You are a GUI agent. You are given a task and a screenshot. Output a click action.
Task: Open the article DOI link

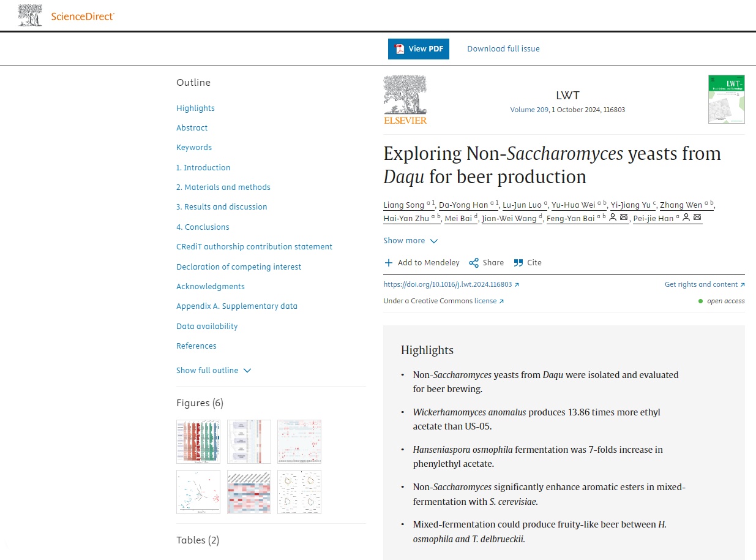pos(447,284)
